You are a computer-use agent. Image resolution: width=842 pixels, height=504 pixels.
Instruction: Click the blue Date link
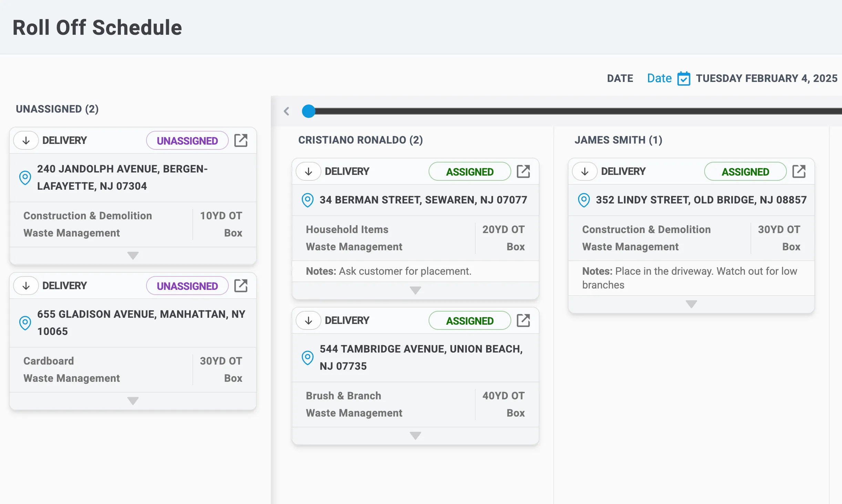659,78
